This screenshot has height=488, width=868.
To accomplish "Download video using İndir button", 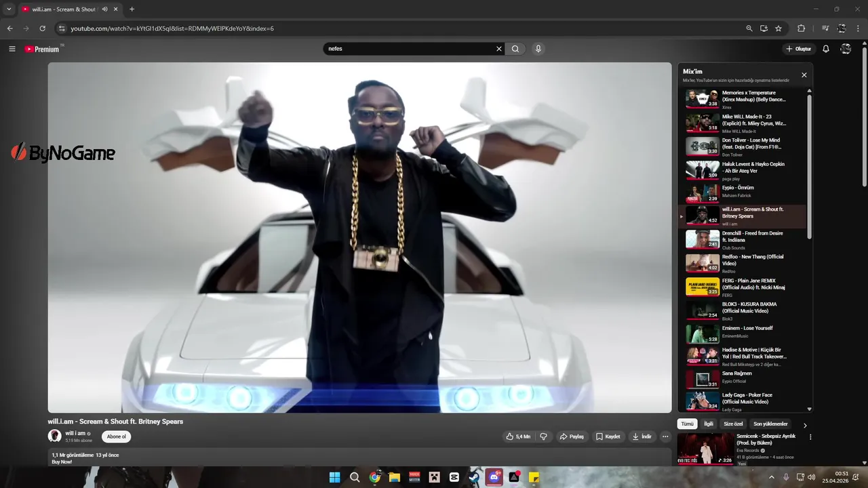I will point(642,436).
